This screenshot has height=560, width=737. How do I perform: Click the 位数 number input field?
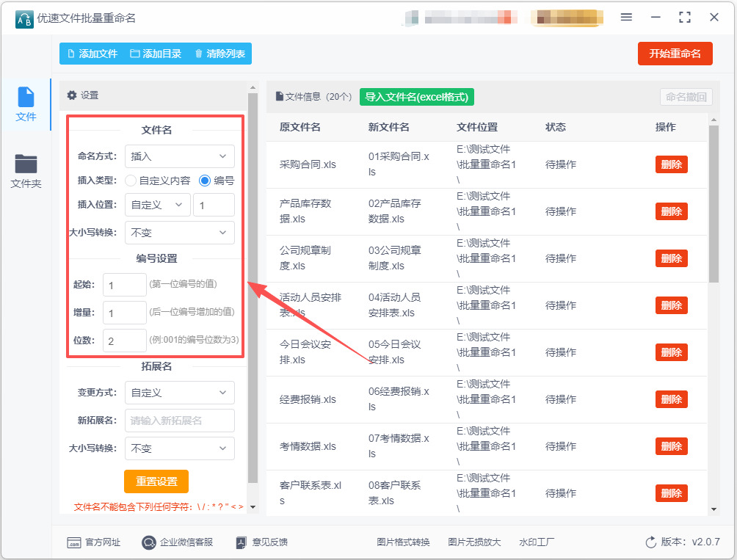125,340
